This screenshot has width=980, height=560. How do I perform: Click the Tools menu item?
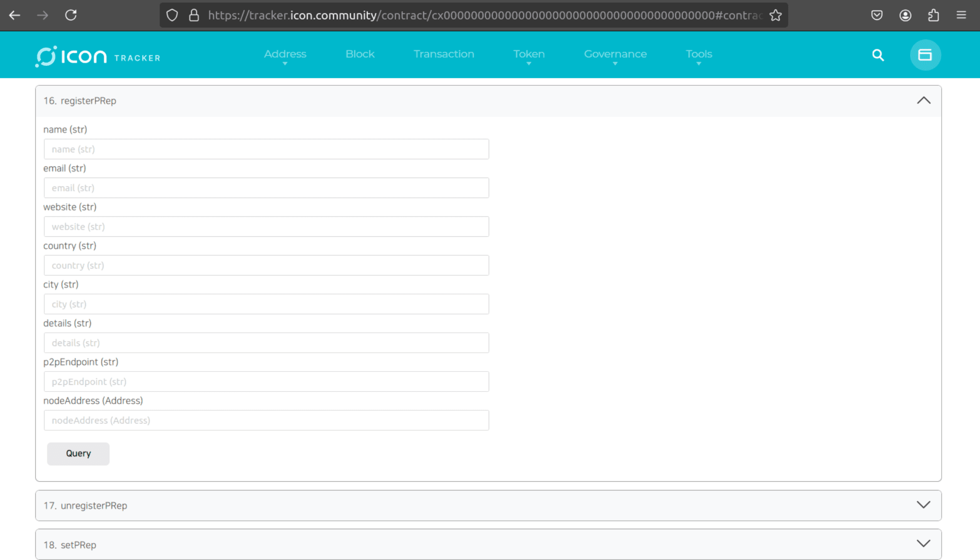coord(699,54)
